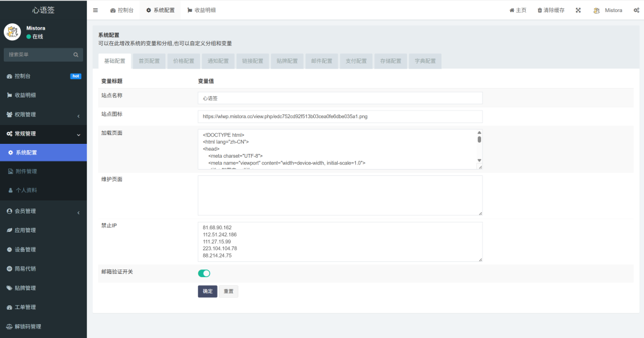The image size is (644, 338).
Task: Select the 存储配置 config tab
Action: 391,61
